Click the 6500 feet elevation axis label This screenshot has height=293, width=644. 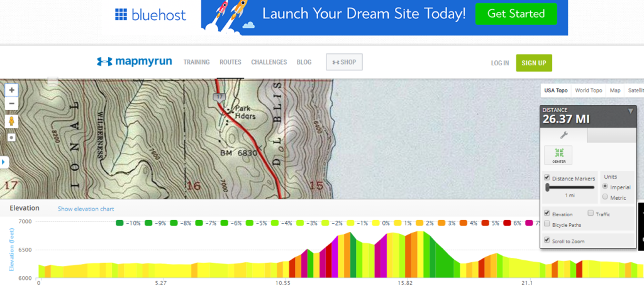click(25, 250)
